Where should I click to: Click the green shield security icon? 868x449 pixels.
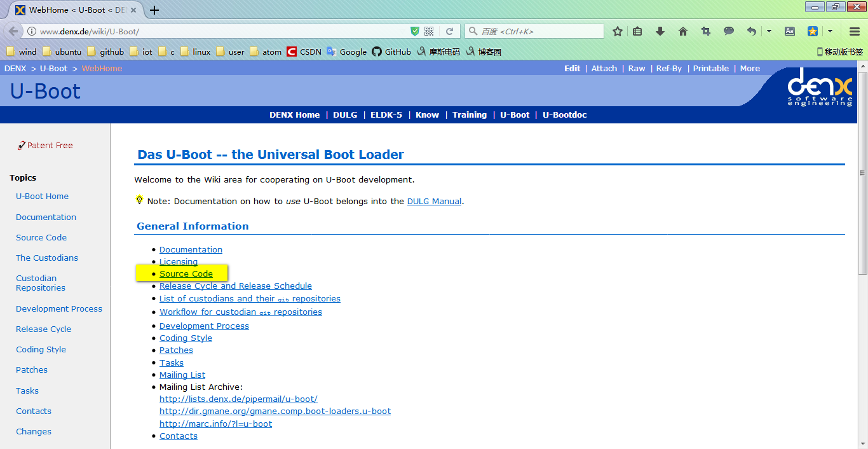click(x=415, y=31)
